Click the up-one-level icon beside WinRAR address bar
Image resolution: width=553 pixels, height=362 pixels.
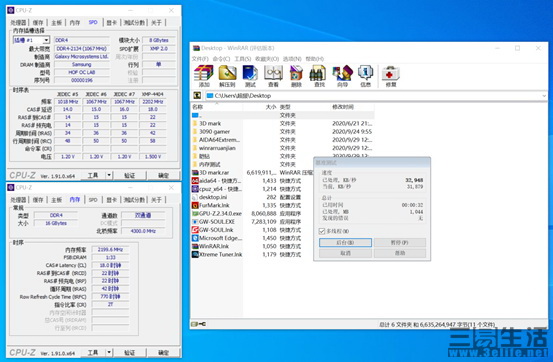(197, 96)
